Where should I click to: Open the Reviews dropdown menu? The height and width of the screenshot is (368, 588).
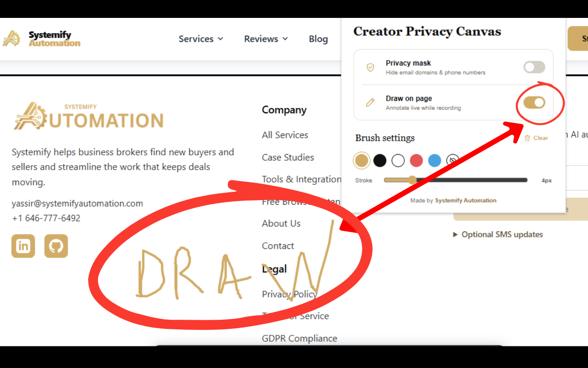266,39
